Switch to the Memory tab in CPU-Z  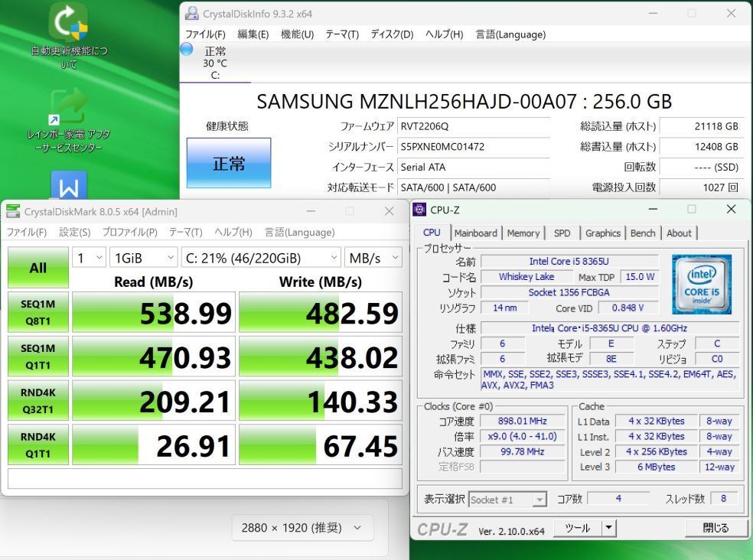523,233
